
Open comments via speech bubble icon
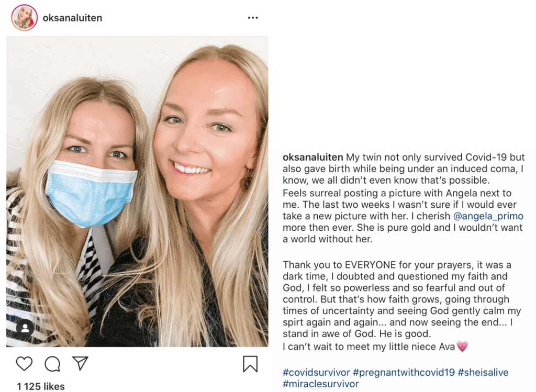(x=53, y=364)
